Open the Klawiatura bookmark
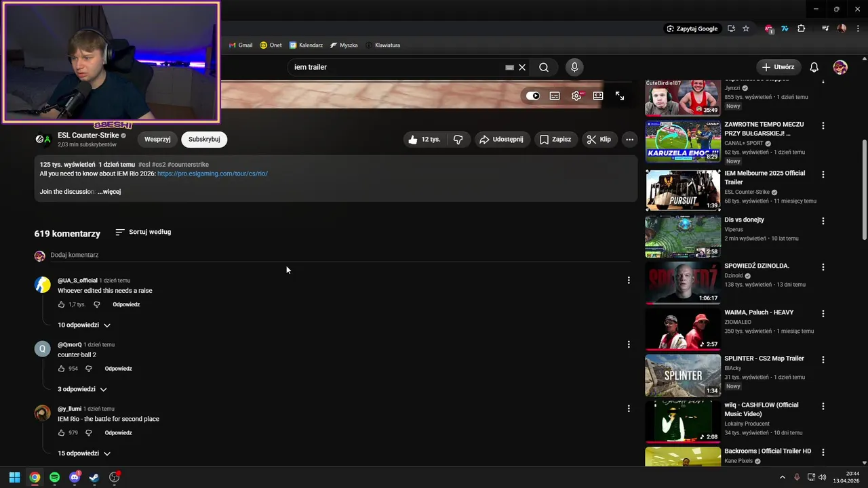The image size is (868, 488). pos(382,45)
